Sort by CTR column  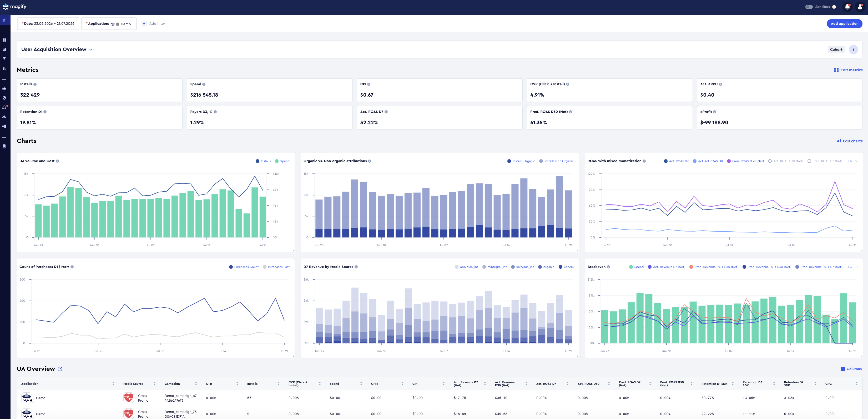(x=237, y=384)
